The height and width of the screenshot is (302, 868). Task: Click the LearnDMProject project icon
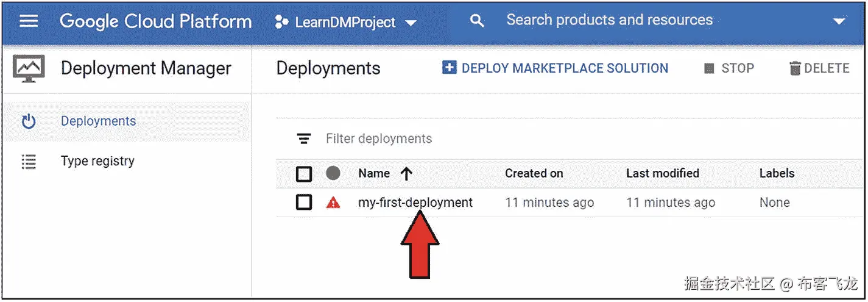click(x=281, y=23)
